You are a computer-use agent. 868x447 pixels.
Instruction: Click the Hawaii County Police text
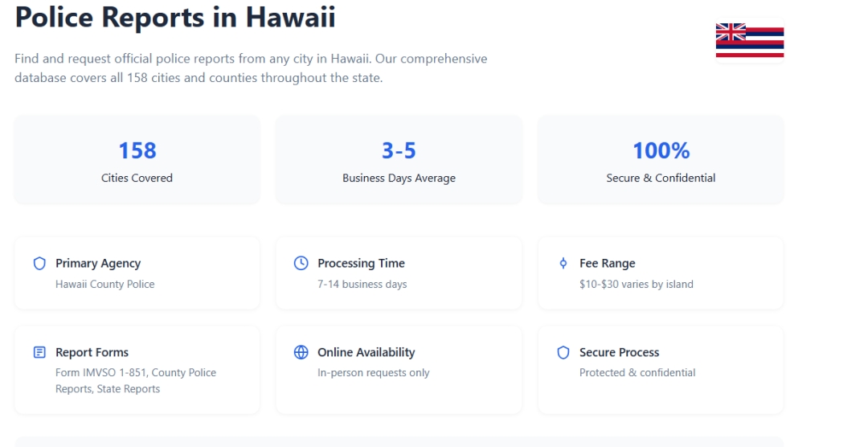104,284
